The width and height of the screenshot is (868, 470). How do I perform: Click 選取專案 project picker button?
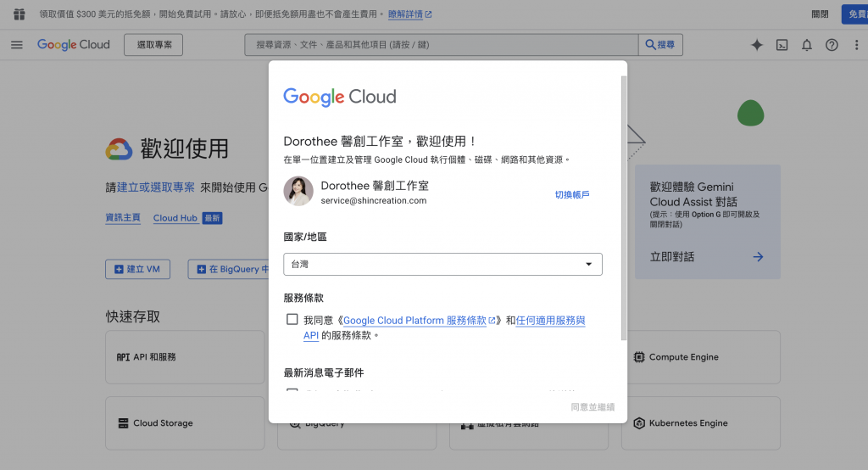coord(153,45)
